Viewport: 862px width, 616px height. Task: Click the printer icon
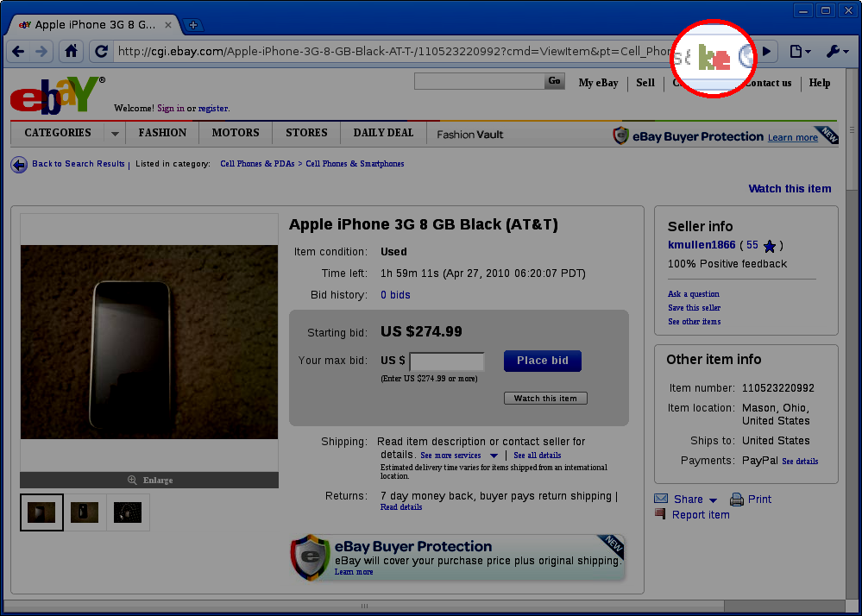(x=736, y=500)
